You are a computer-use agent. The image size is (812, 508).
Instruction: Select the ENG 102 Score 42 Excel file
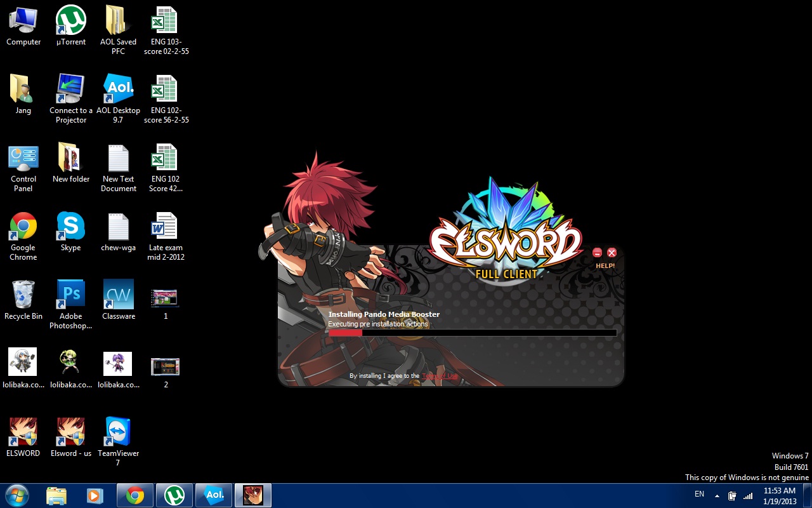pos(166,168)
